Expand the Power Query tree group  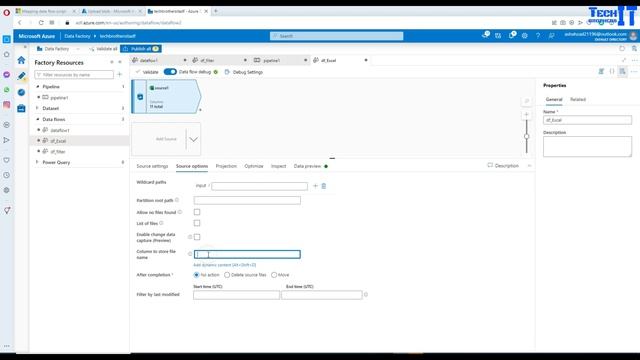[x=38, y=162]
